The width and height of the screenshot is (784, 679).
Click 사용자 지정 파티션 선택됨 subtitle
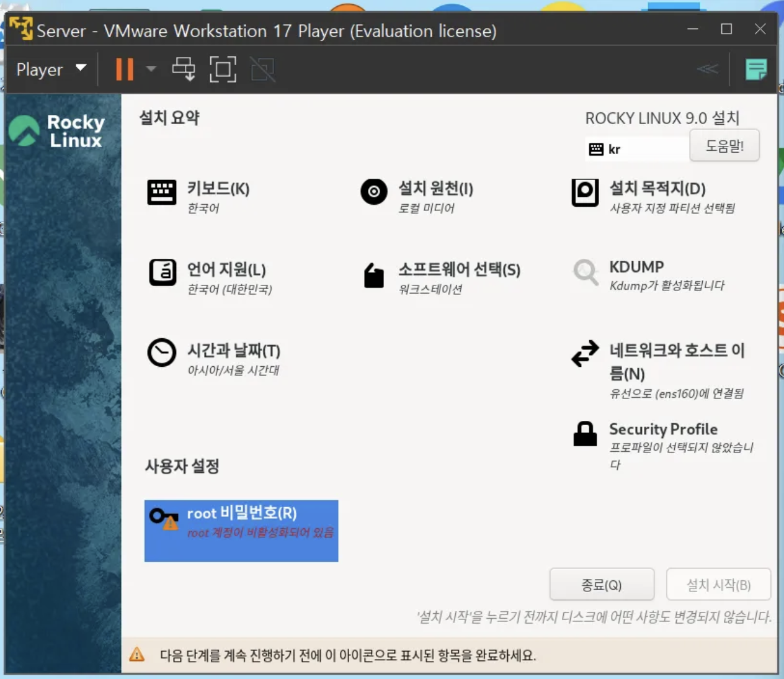coord(672,208)
